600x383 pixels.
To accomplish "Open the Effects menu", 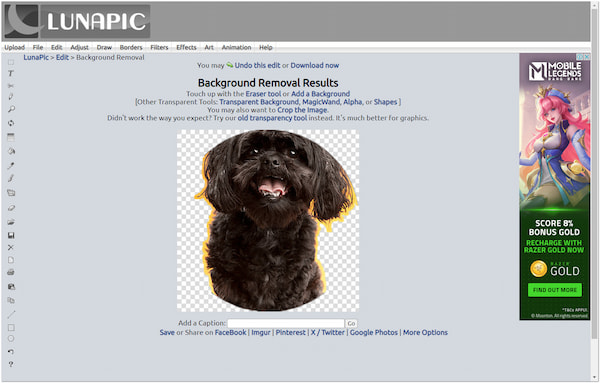I will click(x=186, y=47).
